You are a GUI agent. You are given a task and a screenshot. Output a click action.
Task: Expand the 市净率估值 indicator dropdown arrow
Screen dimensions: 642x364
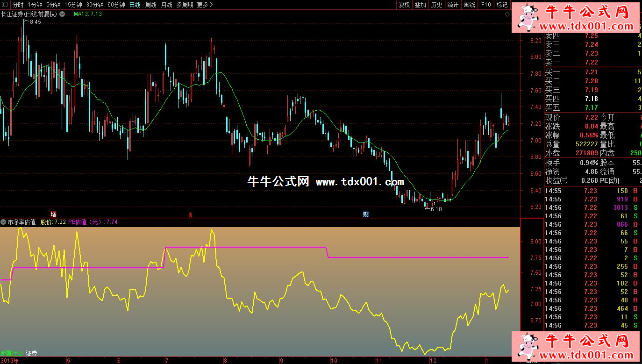(3, 222)
